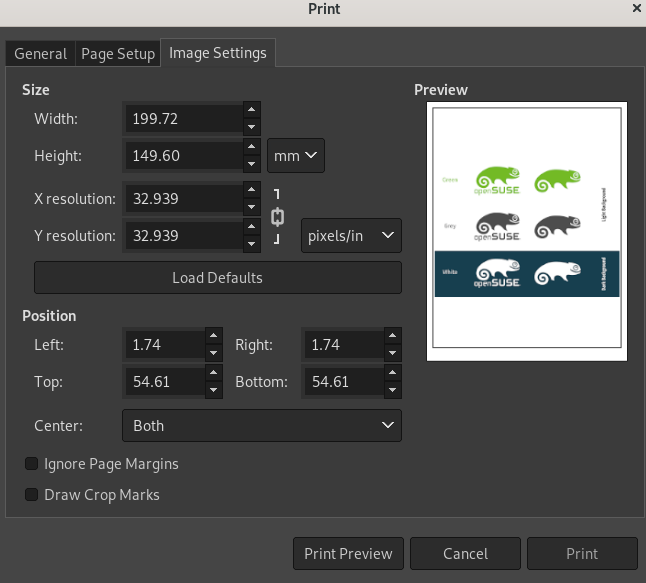This screenshot has height=583, width=646.
Task: Click the Print Preview button
Action: point(348,554)
